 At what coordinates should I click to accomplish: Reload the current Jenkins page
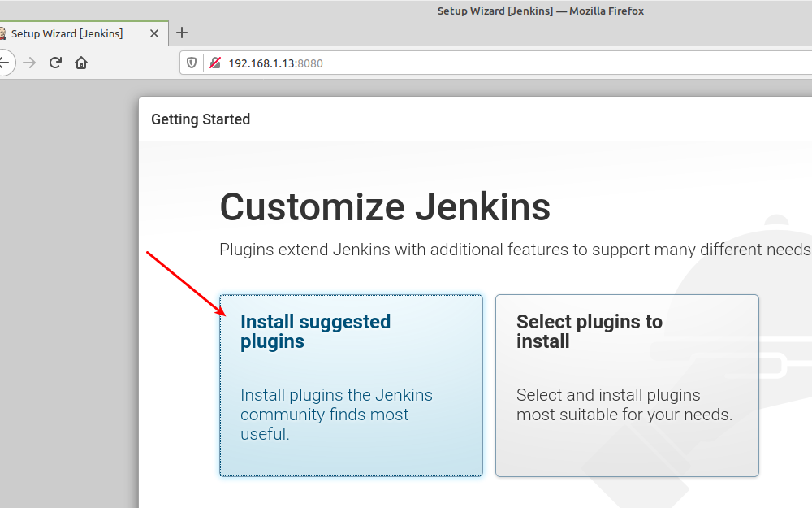[55, 63]
